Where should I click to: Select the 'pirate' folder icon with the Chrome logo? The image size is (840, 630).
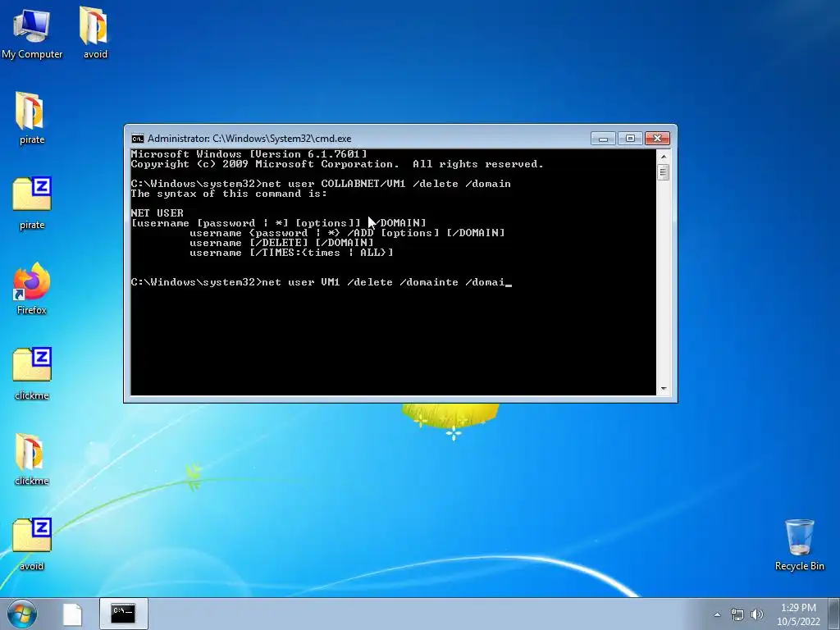pos(32,118)
